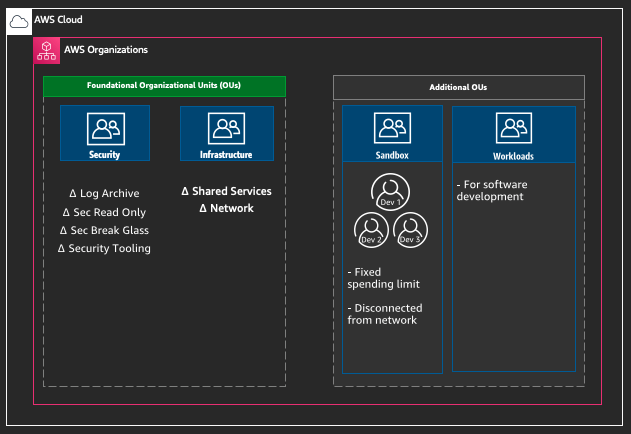Click the AWS Cloud label
This screenshot has width=631, height=434.
pyautogui.click(x=58, y=20)
